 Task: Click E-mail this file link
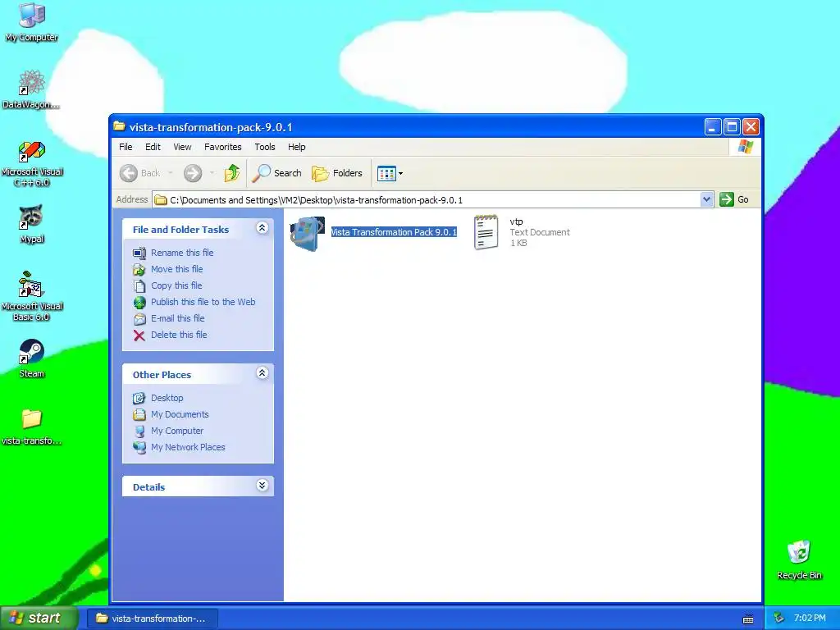tap(178, 318)
